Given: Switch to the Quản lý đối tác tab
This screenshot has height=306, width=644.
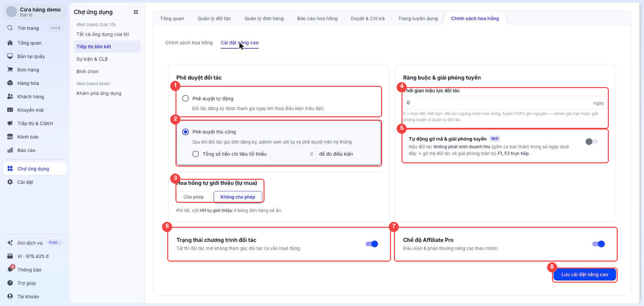Looking at the screenshot, I should (214, 18).
